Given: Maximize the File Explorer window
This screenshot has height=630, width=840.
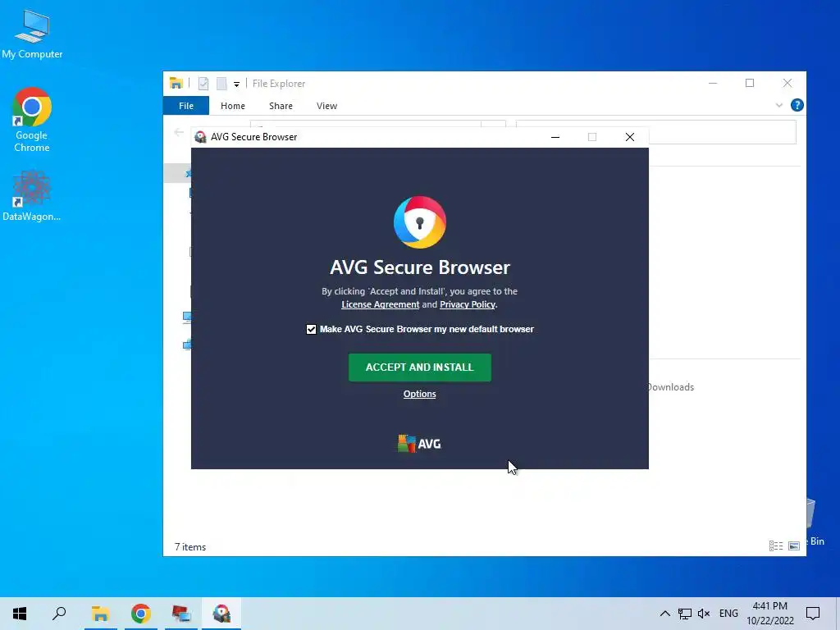Looking at the screenshot, I should tap(750, 83).
